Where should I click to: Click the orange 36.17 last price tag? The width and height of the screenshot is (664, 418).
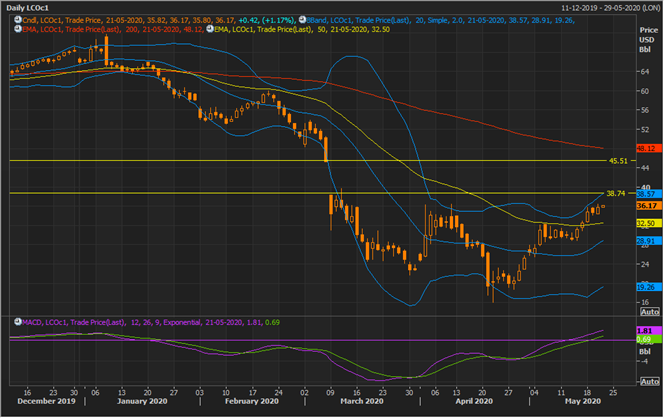[x=649, y=206]
